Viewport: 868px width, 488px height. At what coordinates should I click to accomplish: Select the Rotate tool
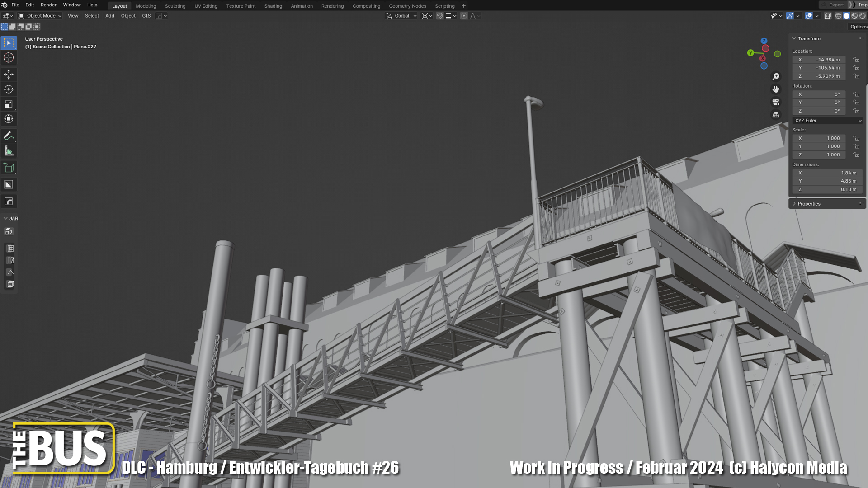click(9, 89)
